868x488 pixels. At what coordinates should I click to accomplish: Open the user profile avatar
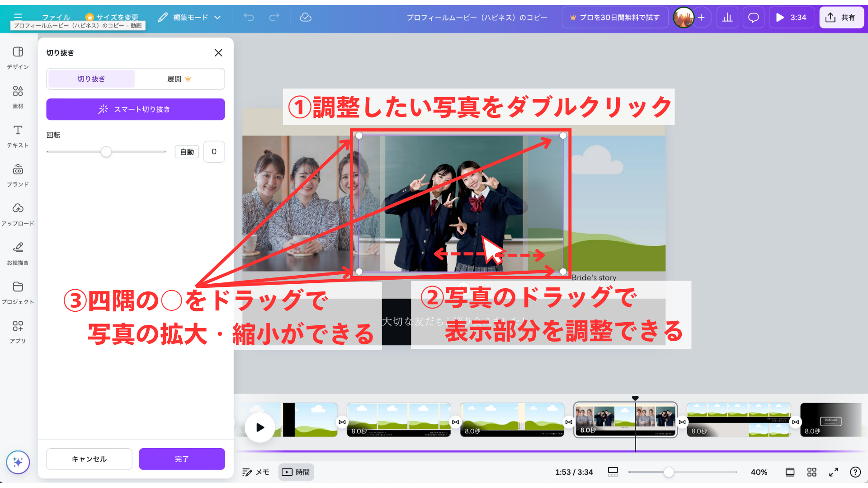[684, 18]
